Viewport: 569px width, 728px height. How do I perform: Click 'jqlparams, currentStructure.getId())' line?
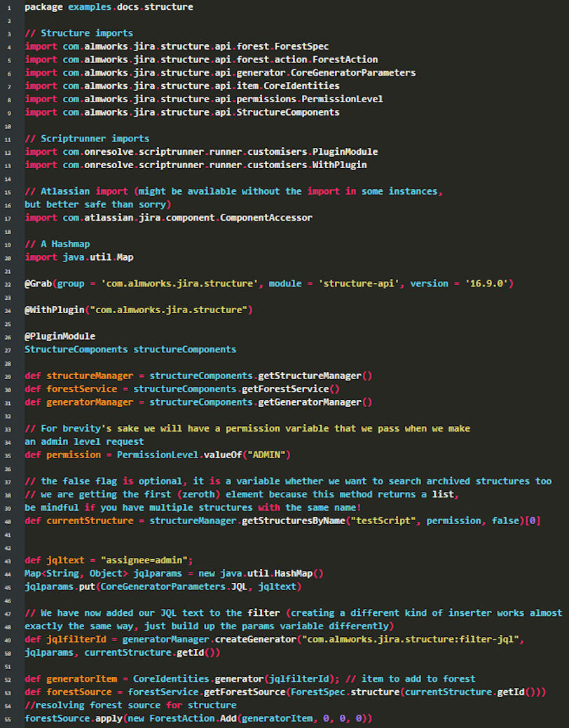pos(122,652)
